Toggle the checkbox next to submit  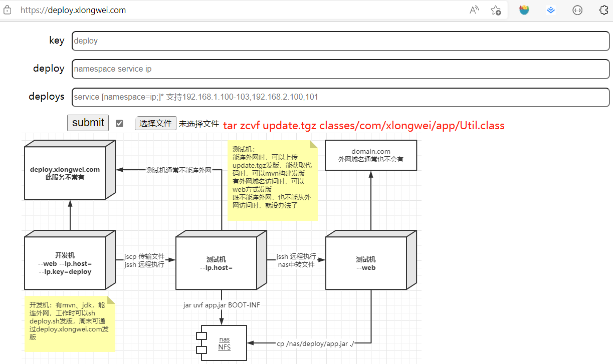119,123
